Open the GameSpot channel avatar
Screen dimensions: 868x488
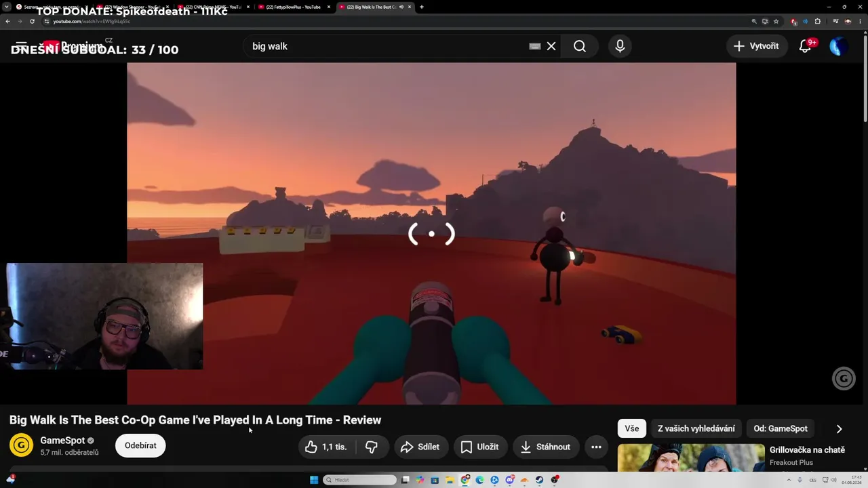coord(21,445)
